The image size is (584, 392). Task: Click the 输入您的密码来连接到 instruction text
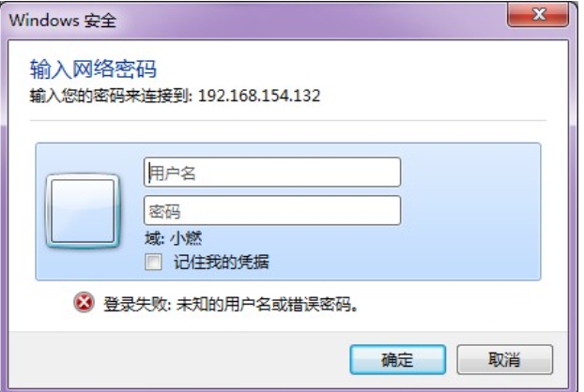point(111,96)
